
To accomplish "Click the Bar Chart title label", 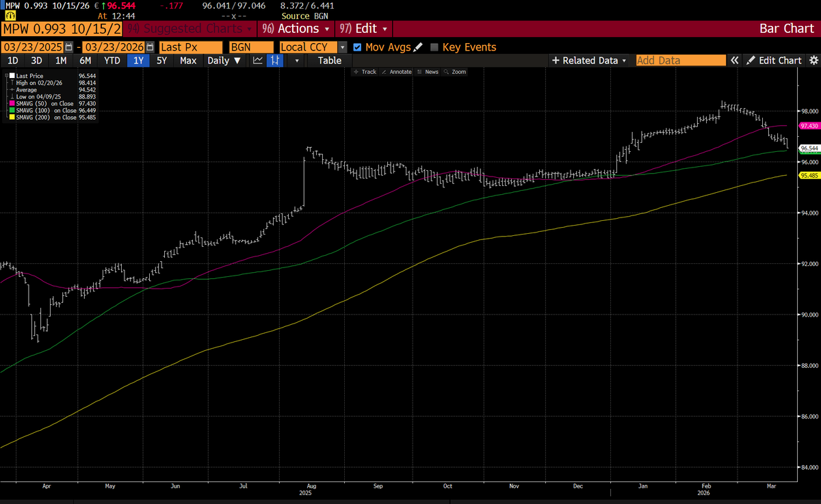I will coord(787,29).
